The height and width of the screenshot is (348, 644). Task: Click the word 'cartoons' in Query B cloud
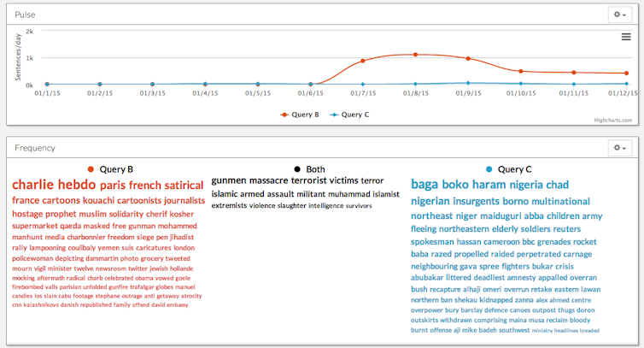point(61,200)
